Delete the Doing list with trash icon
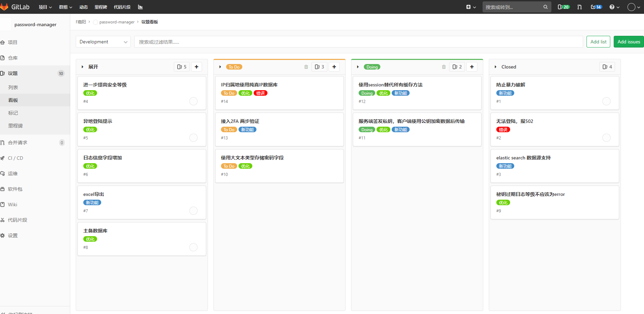Screen dimensions: 644x314 coord(444,67)
